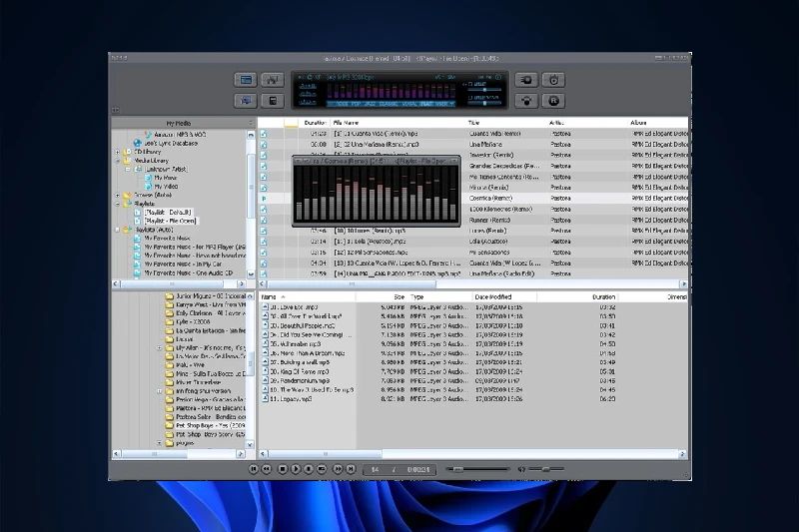Sort playlist by Title column header
Image resolution: width=799 pixels, height=532 pixels.
click(475, 123)
